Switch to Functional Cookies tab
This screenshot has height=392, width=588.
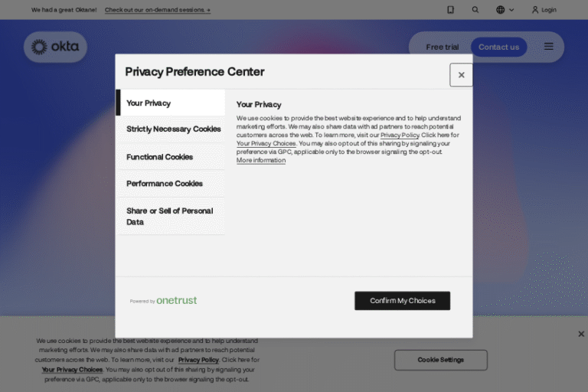tap(160, 157)
